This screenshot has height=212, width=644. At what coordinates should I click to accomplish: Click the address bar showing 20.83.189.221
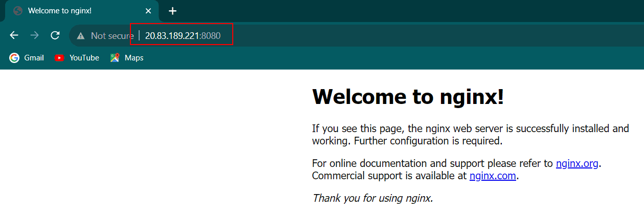tap(171, 36)
